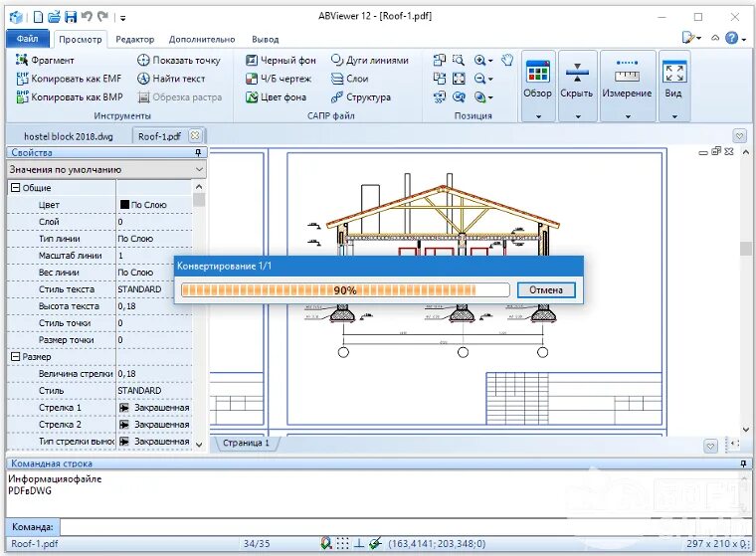Click the properties panel scroll down arrow
This screenshot has width=756, height=556.
click(199, 445)
